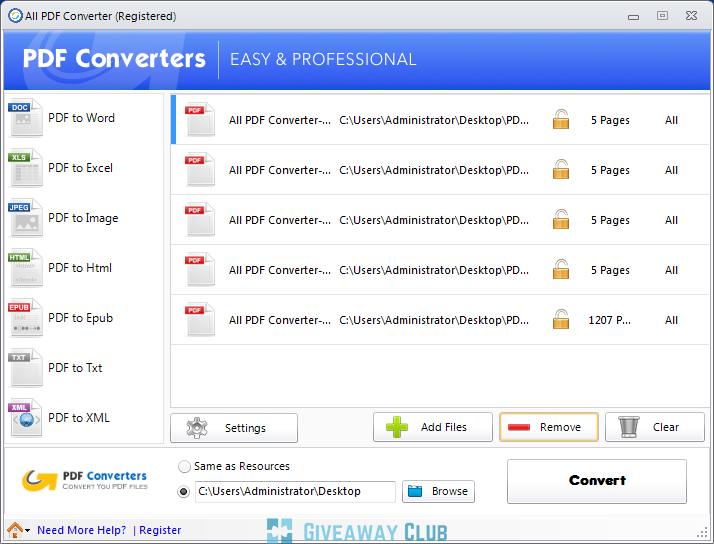Click '5 Pages' in the second row
714x544 pixels.
(610, 170)
